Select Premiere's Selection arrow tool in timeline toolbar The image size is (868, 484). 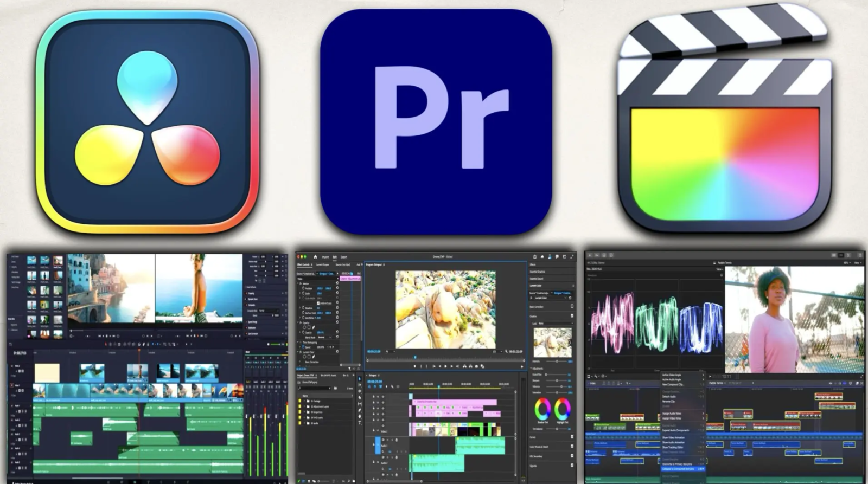pyautogui.click(x=360, y=378)
